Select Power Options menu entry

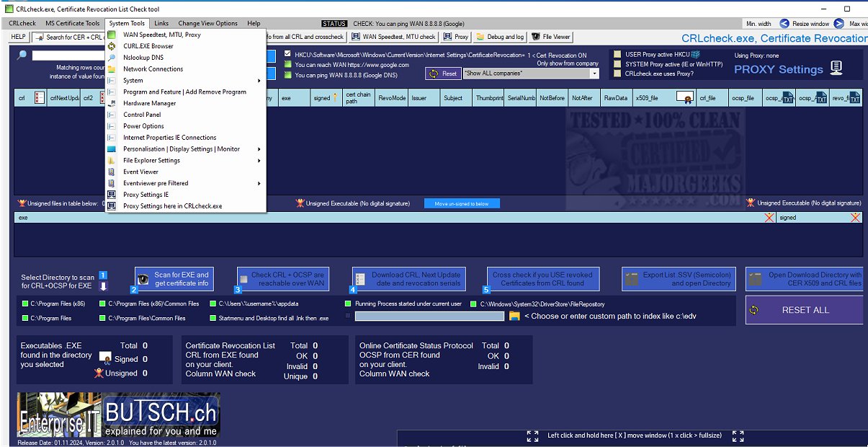tap(187, 126)
